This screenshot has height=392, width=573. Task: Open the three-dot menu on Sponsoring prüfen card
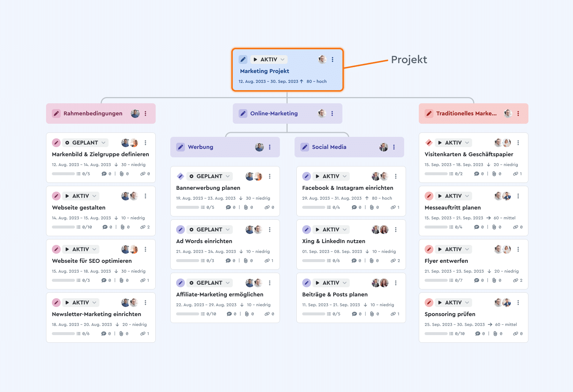[x=518, y=303]
